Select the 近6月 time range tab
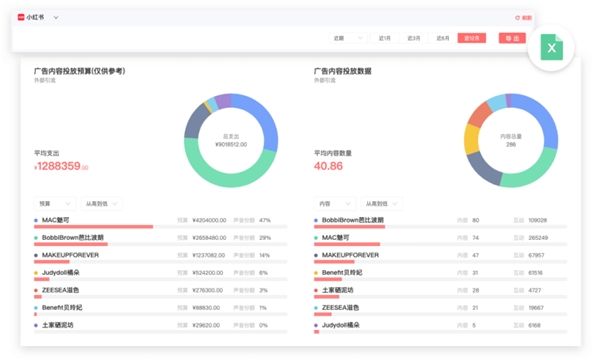 [x=443, y=38]
